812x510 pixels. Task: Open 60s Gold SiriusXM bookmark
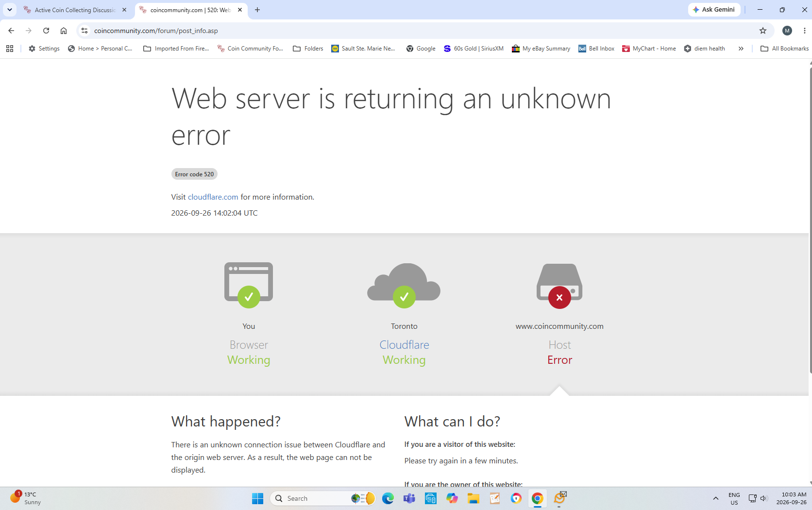[x=474, y=49]
